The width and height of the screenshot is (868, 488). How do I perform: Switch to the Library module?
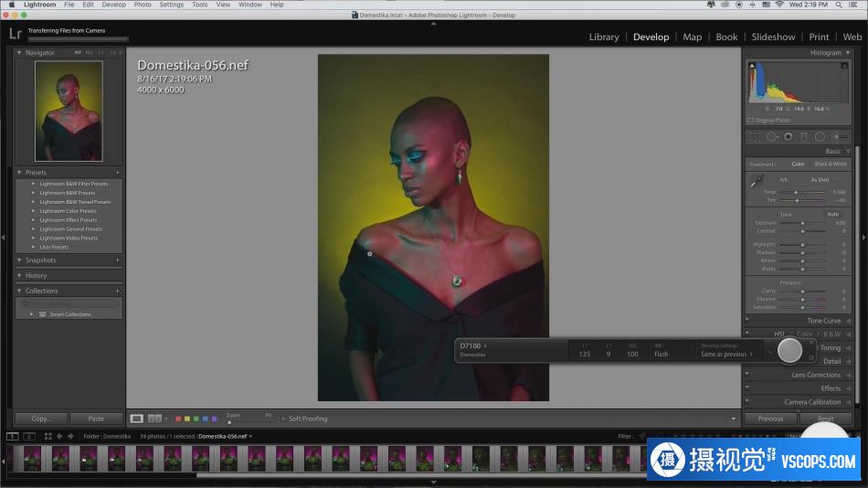click(603, 37)
